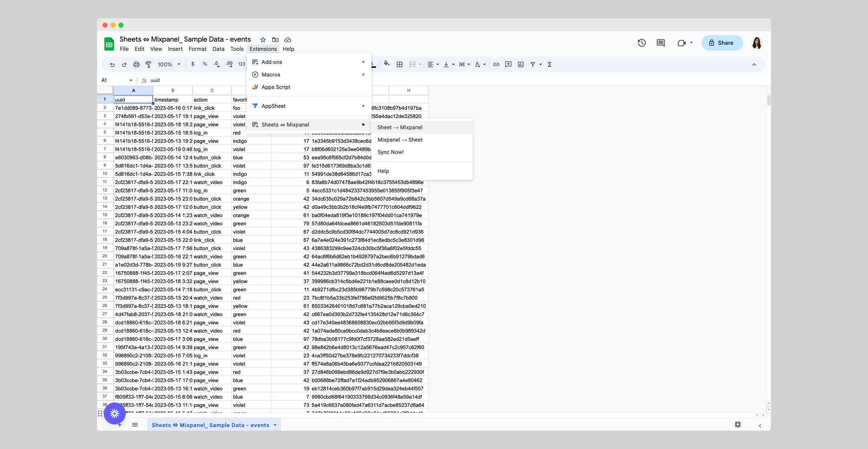Open the Edit menu
Image resolution: width=868 pixels, height=449 pixels.
pos(139,49)
